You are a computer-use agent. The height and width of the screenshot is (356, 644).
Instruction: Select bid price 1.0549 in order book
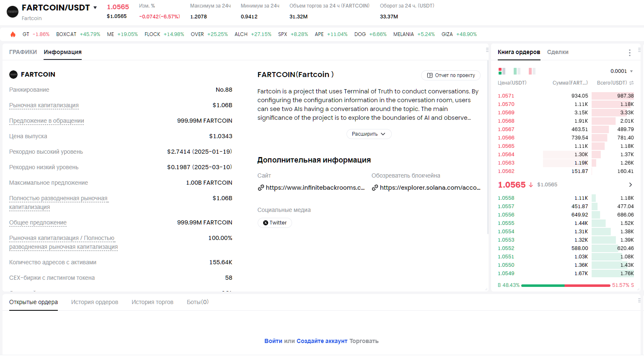(x=506, y=273)
